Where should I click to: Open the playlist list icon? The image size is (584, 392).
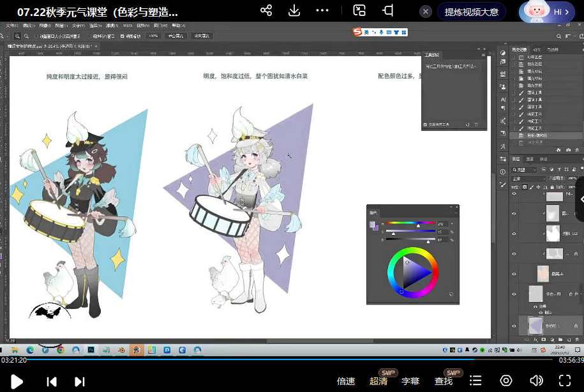tap(475, 381)
